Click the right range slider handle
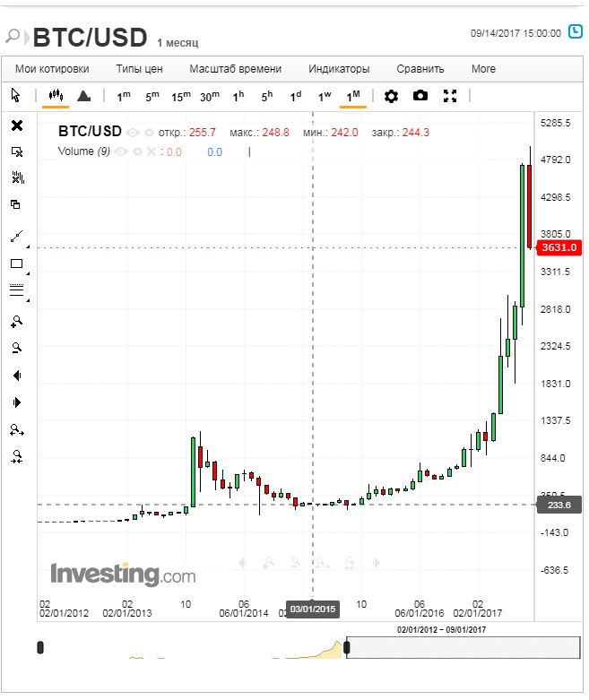 pos(347,647)
